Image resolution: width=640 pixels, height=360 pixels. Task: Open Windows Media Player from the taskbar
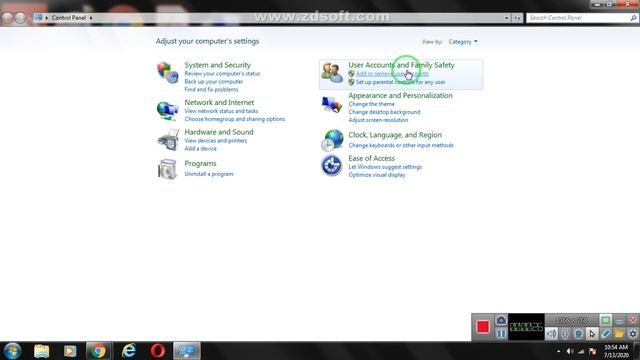pyautogui.click(x=70, y=351)
